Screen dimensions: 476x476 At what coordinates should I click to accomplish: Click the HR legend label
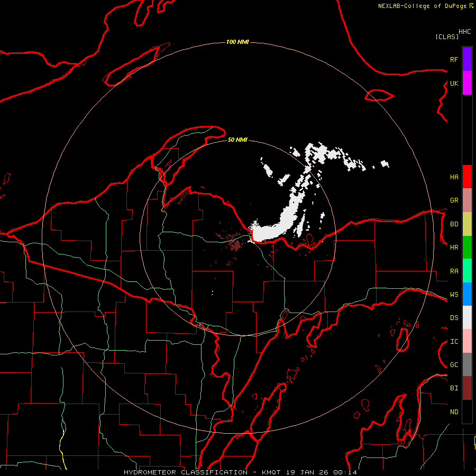tap(454, 248)
